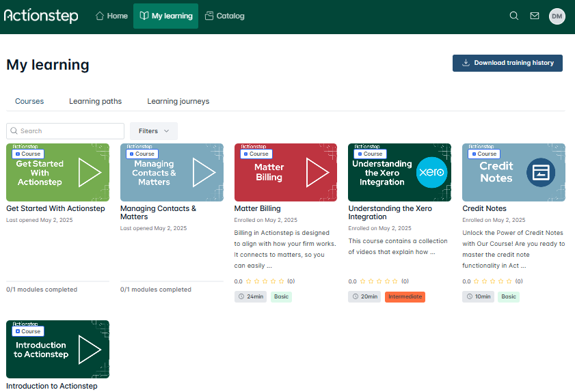This screenshot has height=392, width=575.
Task: Click the Course badge on Introduction card
Action: click(28, 331)
